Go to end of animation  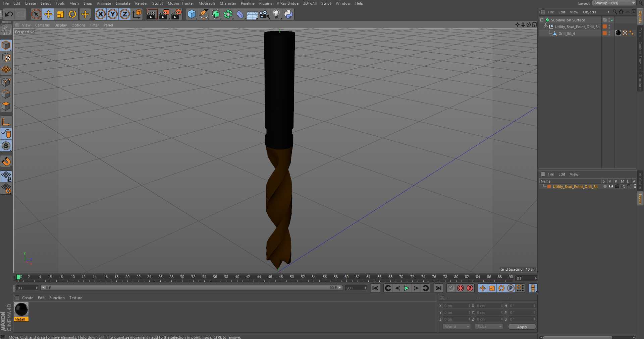tap(438, 288)
